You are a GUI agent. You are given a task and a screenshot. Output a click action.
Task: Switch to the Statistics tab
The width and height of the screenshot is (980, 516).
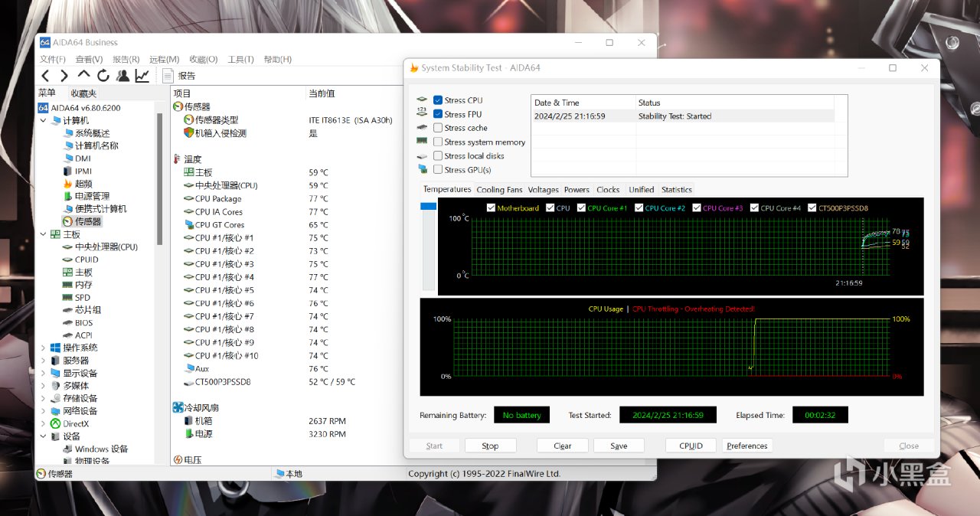click(x=676, y=189)
